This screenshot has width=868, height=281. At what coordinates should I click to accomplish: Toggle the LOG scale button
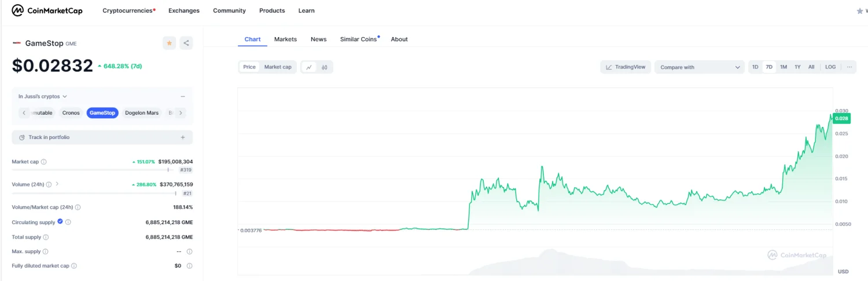tap(830, 67)
